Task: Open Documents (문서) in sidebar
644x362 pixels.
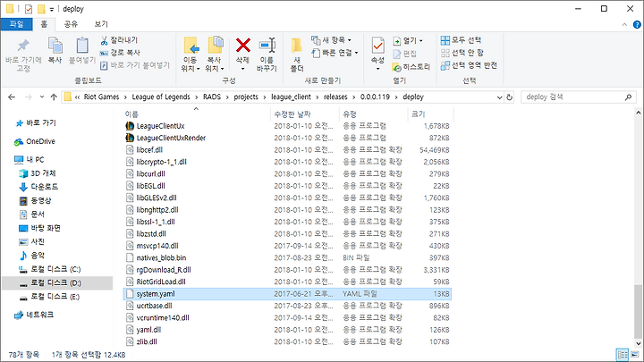Action: (x=32, y=215)
